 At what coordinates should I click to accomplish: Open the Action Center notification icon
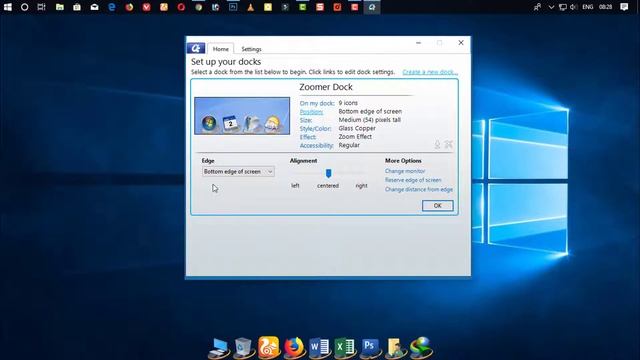[x=624, y=7]
